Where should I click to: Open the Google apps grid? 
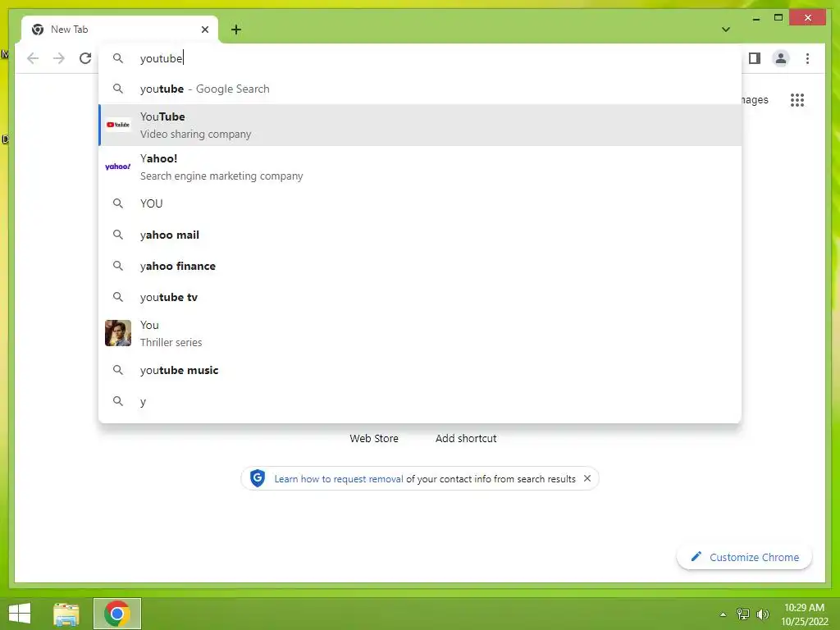[x=797, y=100]
